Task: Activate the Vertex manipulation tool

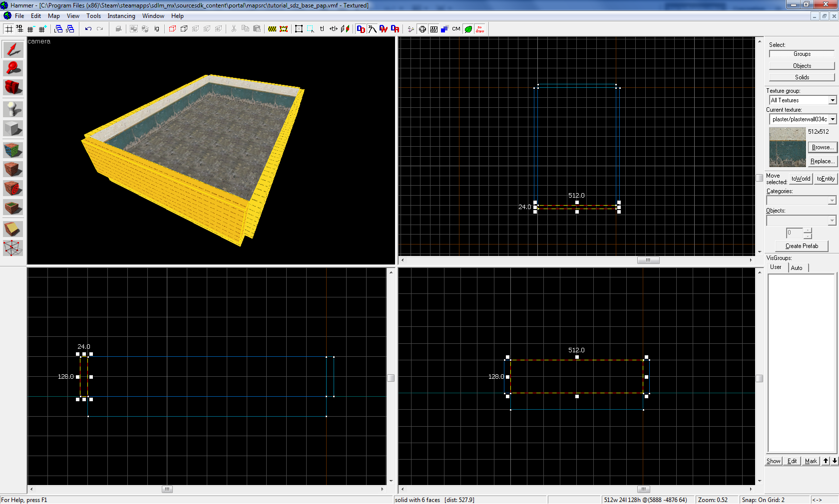Action: point(13,248)
